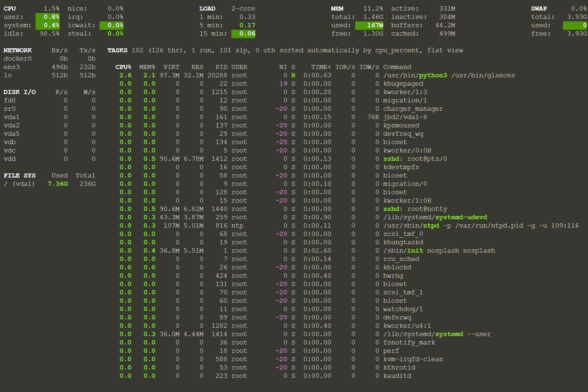Select the charger_manager process row
The width and height of the screenshot is (588, 392).
click(281, 109)
